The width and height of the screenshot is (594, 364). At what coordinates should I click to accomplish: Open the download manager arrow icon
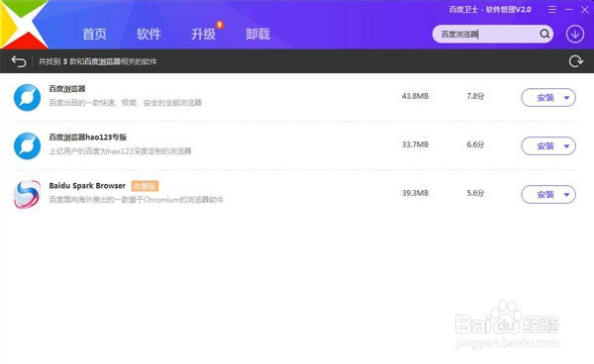(575, 34)
